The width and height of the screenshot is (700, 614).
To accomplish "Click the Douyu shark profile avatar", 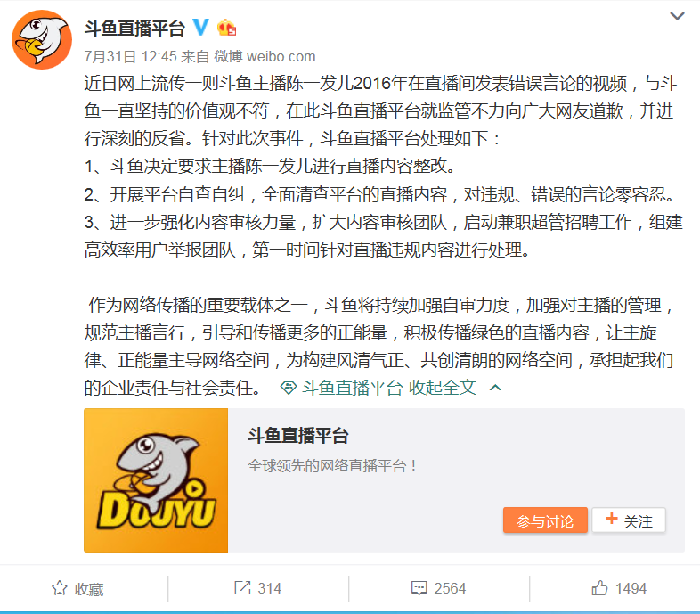I will (x=42, y=40).
